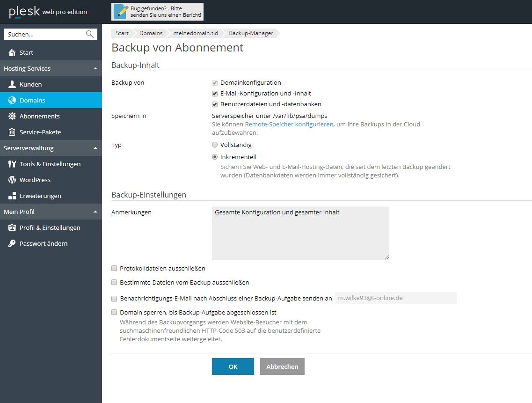Open the meinedomain.tld breadcrumb
This screenshot has width=532, height=403.
point(196,33)
